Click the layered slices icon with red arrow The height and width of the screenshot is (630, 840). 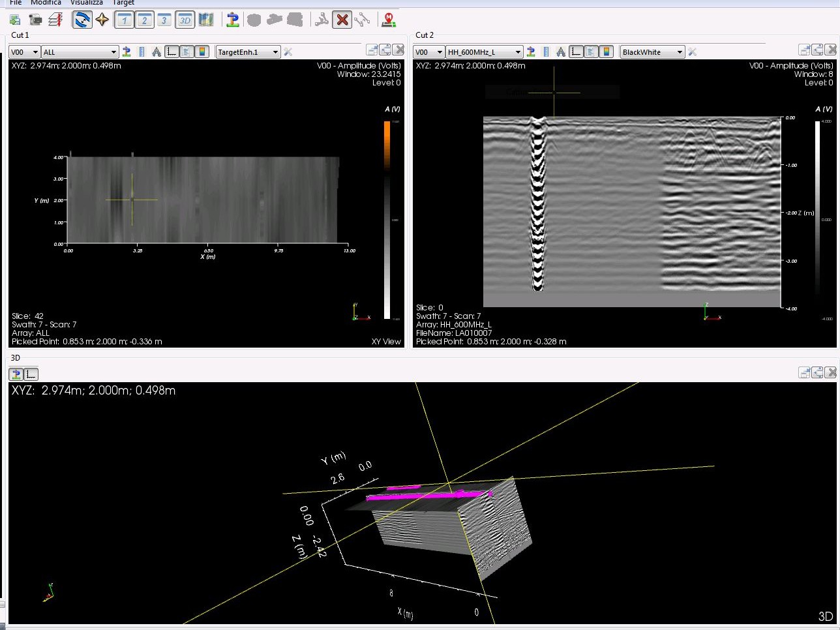click(x=55, y=20)
